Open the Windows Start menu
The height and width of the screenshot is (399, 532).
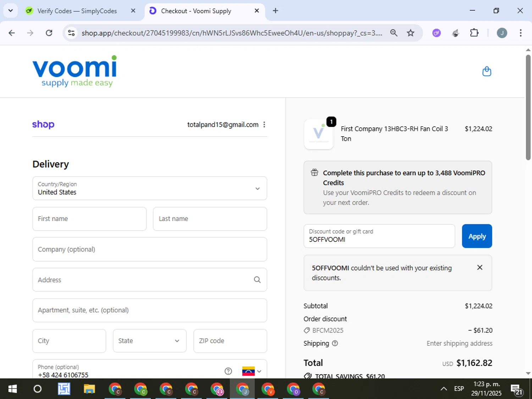click(x=12, y=389)
